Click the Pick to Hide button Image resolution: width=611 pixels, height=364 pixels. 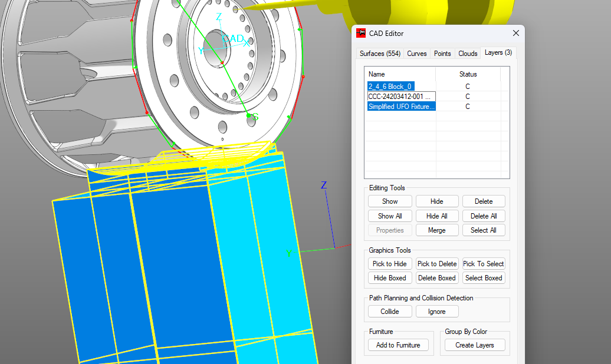(390, 264)
